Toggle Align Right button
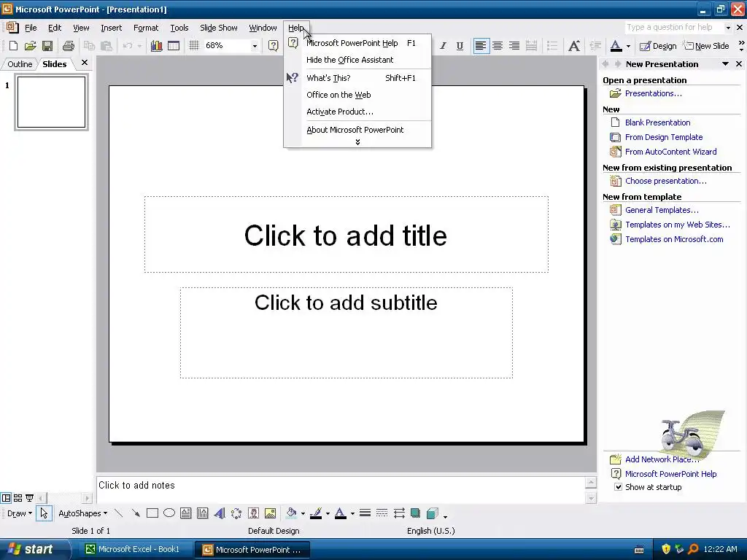Image resolution: width=747 pixels, height=560 pixels. 514,46
